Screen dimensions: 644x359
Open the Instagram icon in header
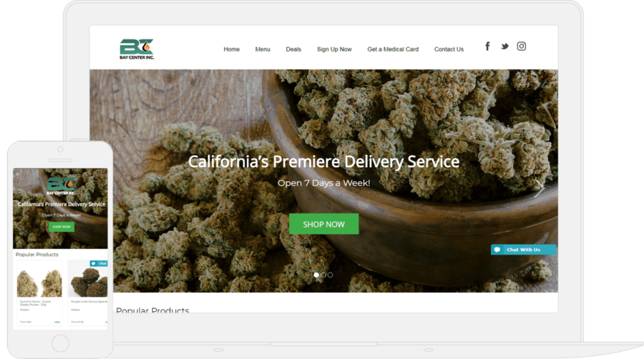click(x=521, y=46)
